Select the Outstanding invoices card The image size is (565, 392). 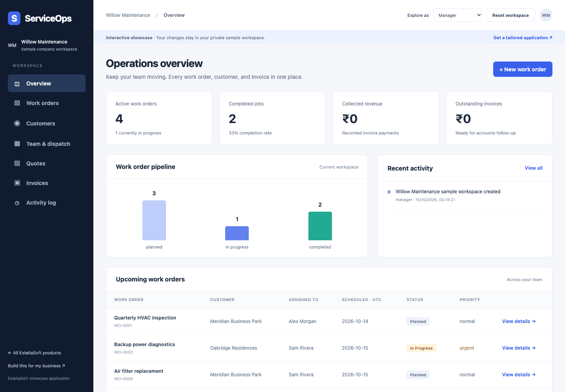point(499,118)
